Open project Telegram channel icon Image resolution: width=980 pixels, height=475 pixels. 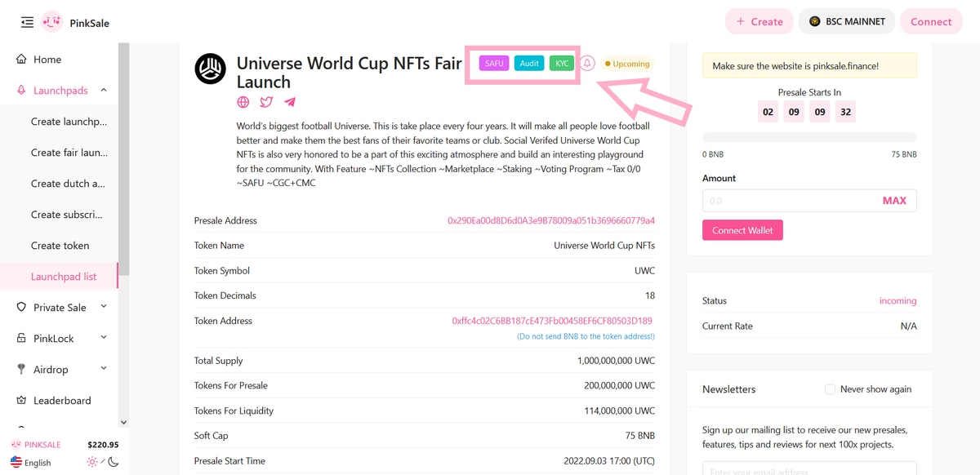coord(290,102)
